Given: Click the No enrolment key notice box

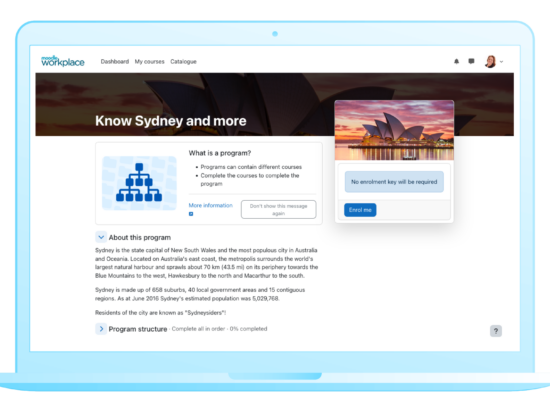Looking at the screenshot, I should pos(394,182).
